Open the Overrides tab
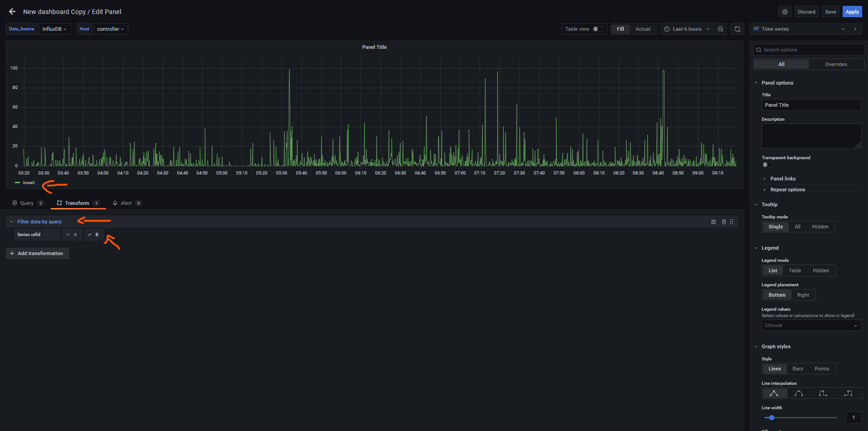The width and height of the screenshot is (868, 431). (835, 64)
